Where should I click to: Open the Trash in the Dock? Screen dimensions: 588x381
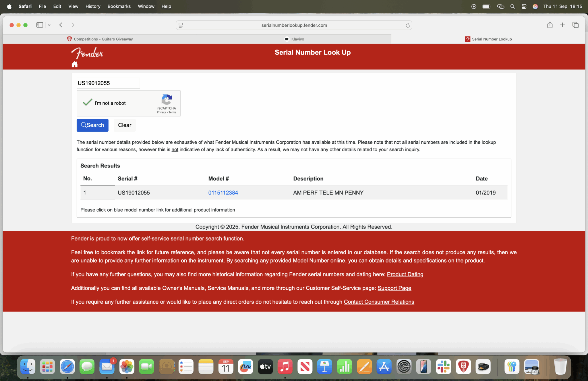pos(560,367)
